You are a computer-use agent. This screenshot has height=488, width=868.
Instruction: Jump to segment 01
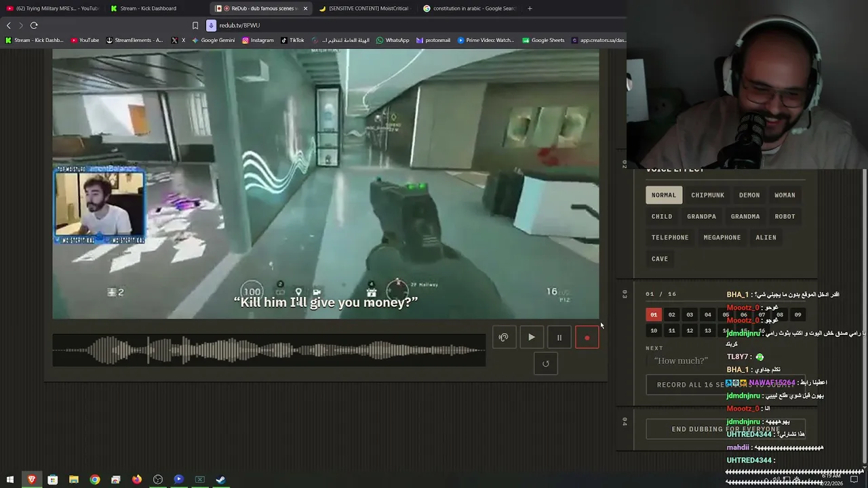point(654,314)
